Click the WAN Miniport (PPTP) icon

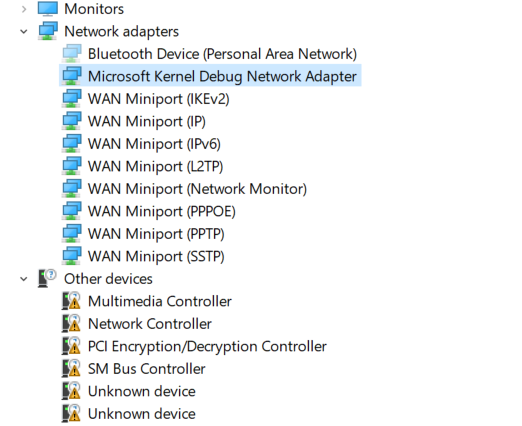(72, 233)
